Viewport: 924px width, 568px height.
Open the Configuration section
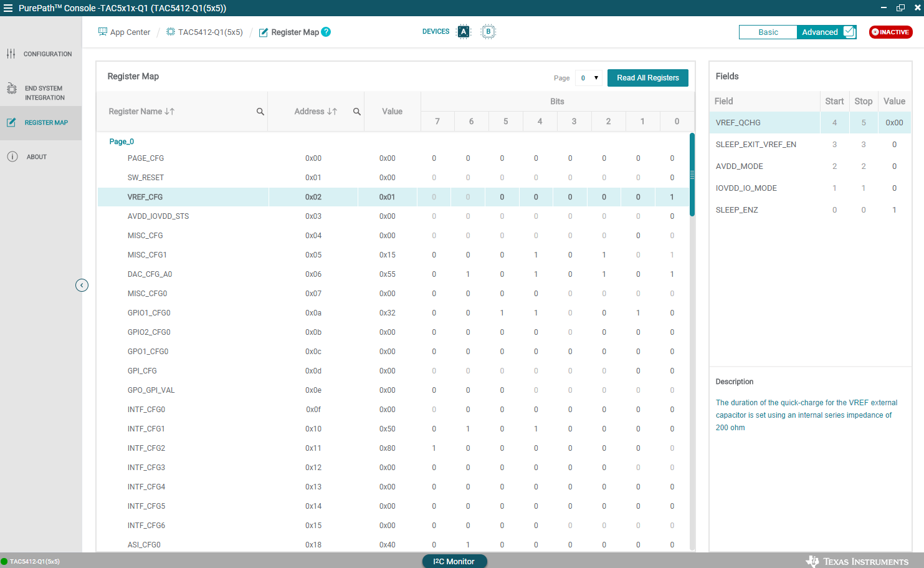40,54
